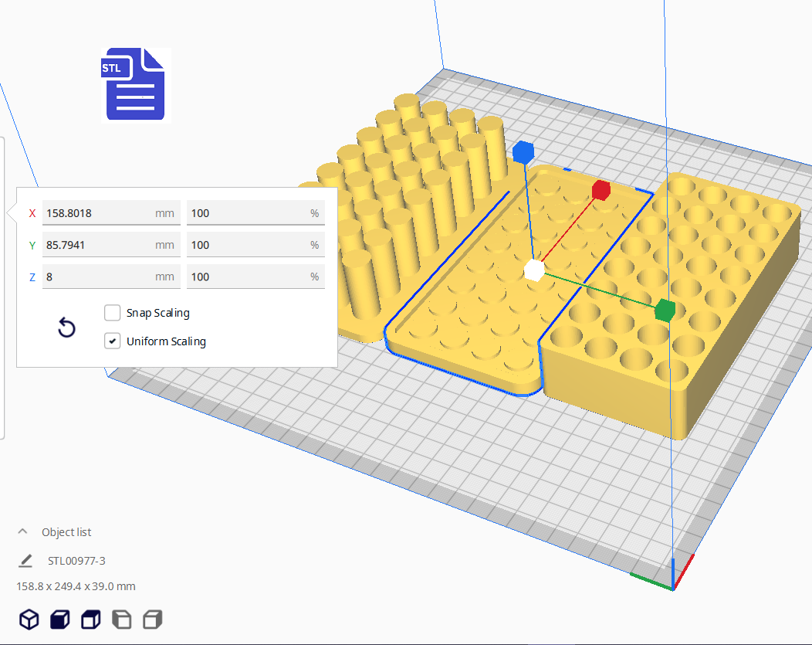Enable the Snap Scaling checkbox
The image size is (812, 645).
113,313
